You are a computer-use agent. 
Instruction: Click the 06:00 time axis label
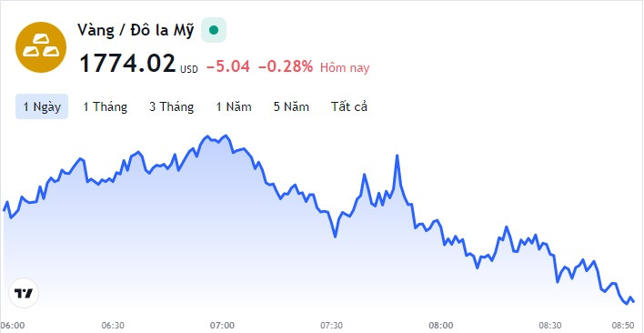pyautogui.click(x=13, y=325)
